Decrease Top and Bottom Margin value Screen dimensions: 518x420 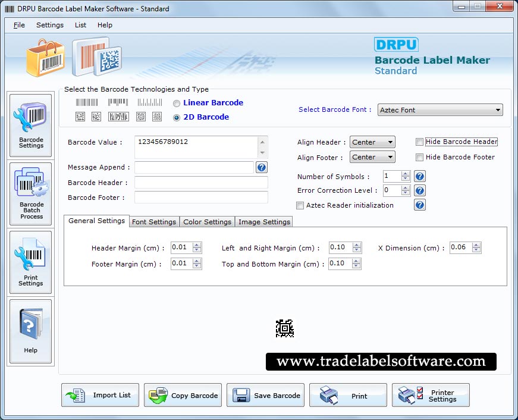[356, 266]
